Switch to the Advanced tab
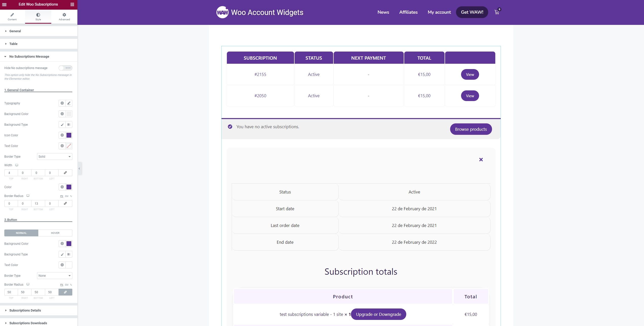 tap(64, 17)
